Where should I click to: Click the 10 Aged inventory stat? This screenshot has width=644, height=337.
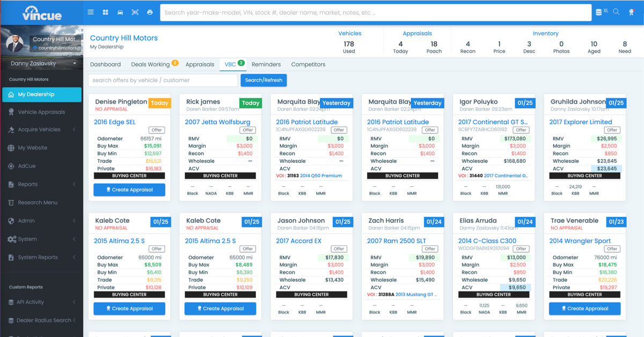click(594, 47)
